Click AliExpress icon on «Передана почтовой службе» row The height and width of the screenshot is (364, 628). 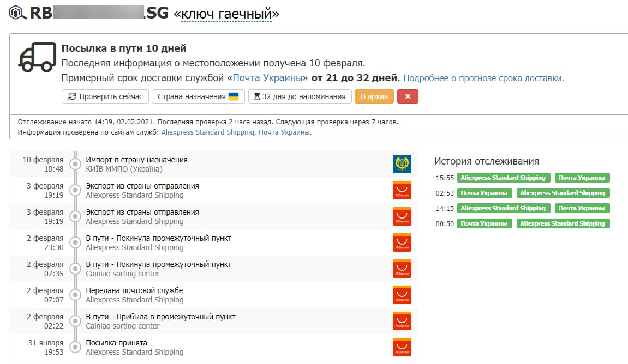point(402,295)
